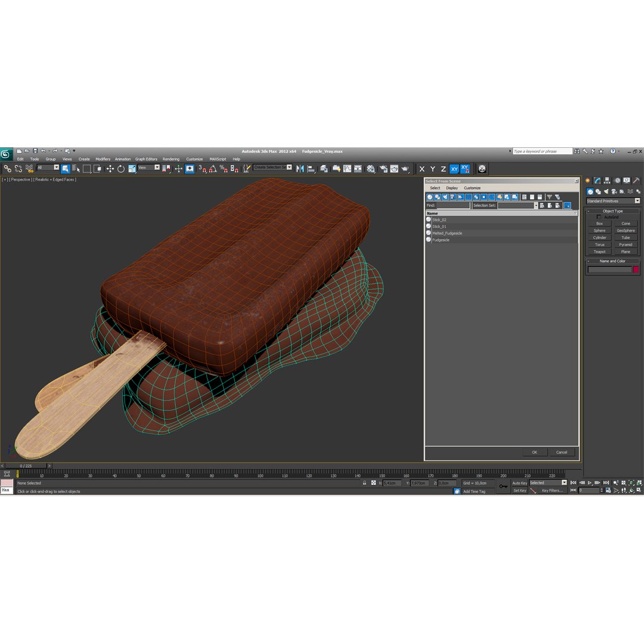Enable the AutoGrid checkbox
Image resolution: width=644 pixels, height=644 pixels.
pos(599,217)
